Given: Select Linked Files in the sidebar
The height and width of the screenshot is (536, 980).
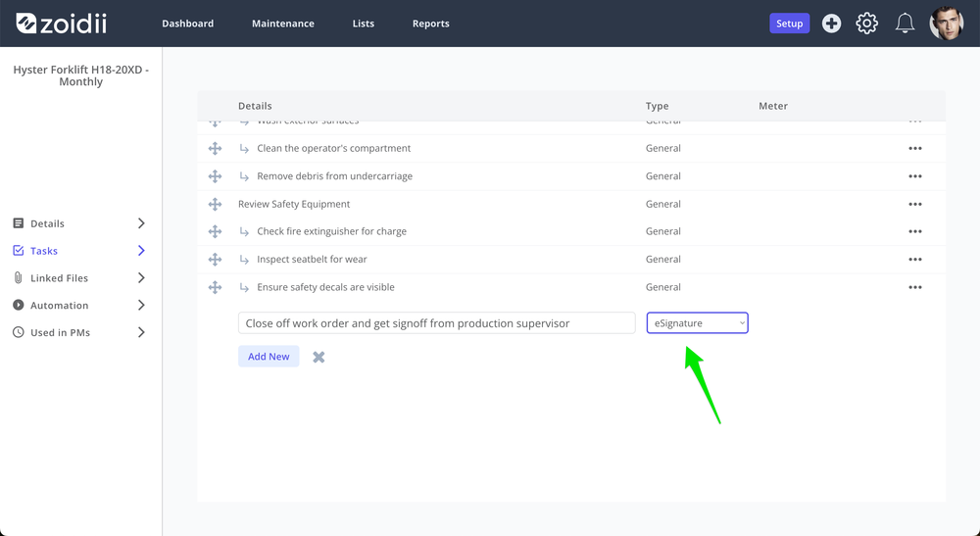Looking at the screenshot, I should coord(60,278).
